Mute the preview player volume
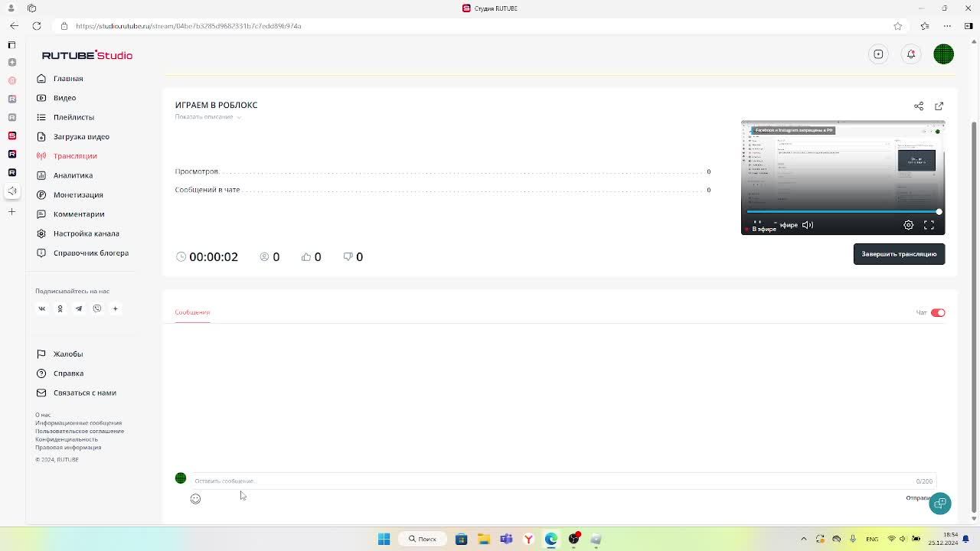980x551 pixels. click(808, 225)
